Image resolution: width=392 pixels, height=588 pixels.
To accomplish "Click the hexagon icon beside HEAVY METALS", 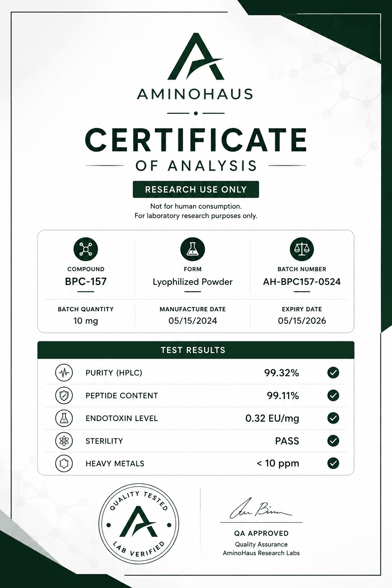I will pyautogui.click(x=64, y=464).
